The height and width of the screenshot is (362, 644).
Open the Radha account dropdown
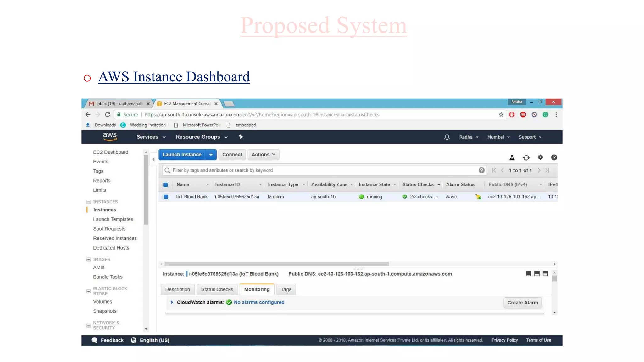[x=469, y=137]
